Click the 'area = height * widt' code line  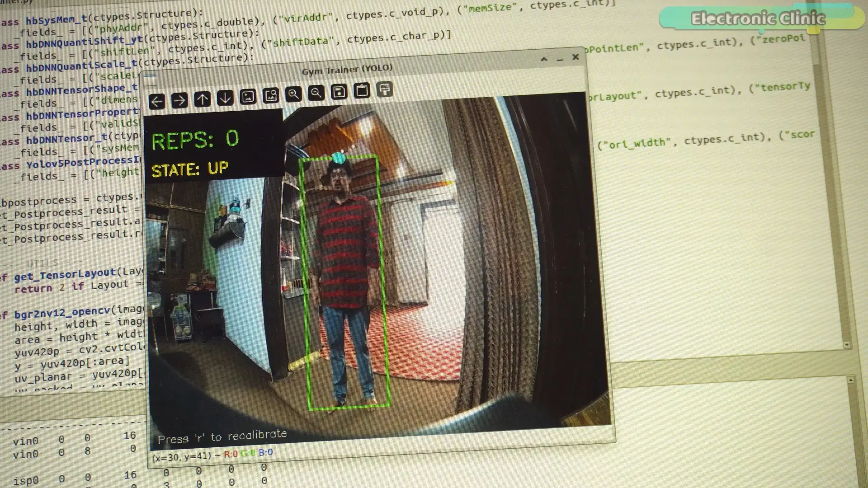[79, 338]
